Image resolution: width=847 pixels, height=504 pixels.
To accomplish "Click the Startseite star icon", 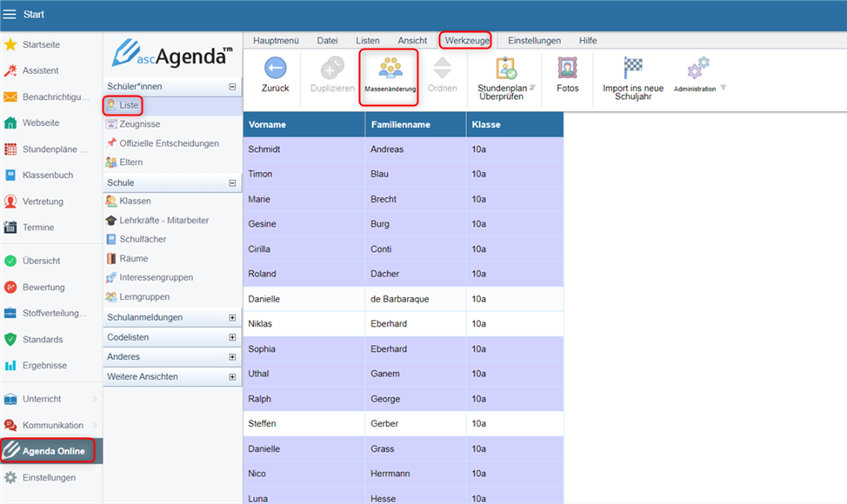I will 10,44.
